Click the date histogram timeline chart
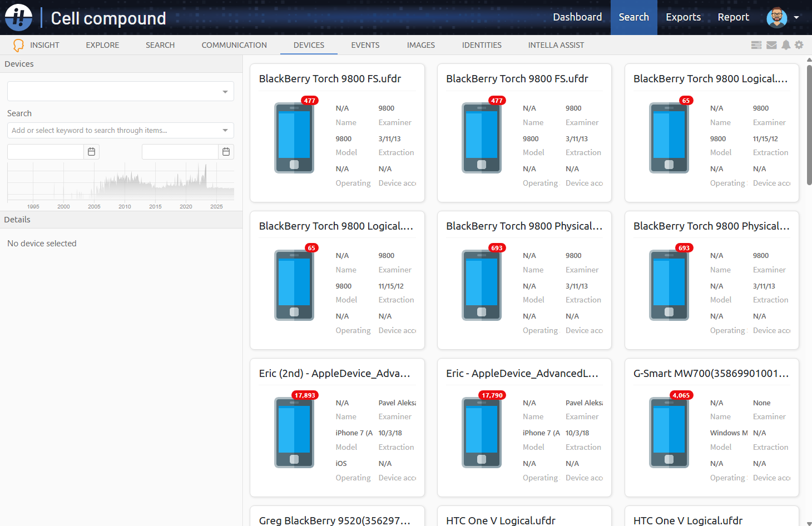The height and width of the screenshot is (526, 812). tap(120, 183)
